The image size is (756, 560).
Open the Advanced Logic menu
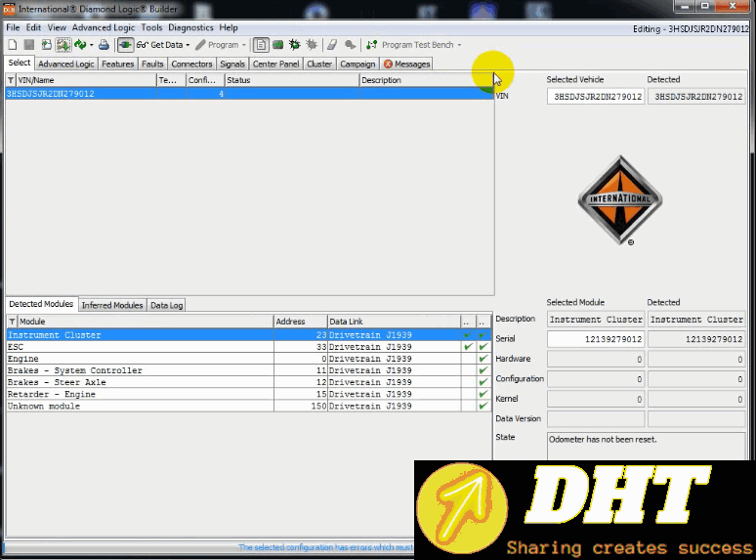click(x=104, y=27)
